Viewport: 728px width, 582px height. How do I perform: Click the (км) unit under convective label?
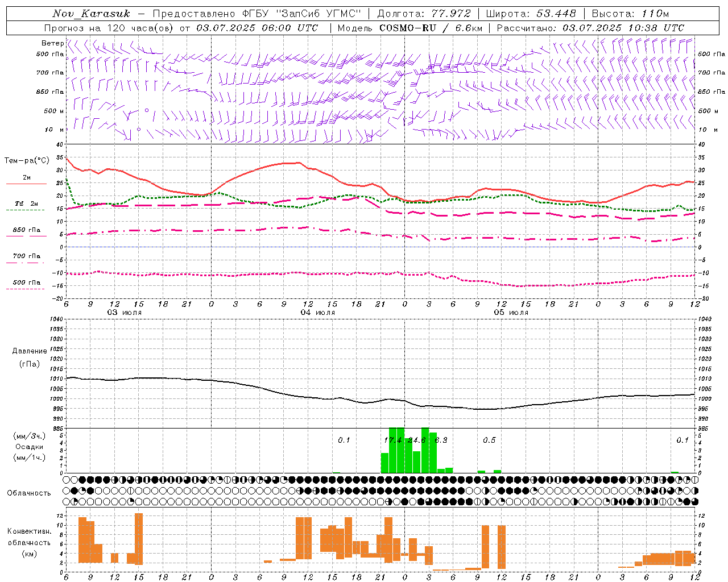[30, 553]
